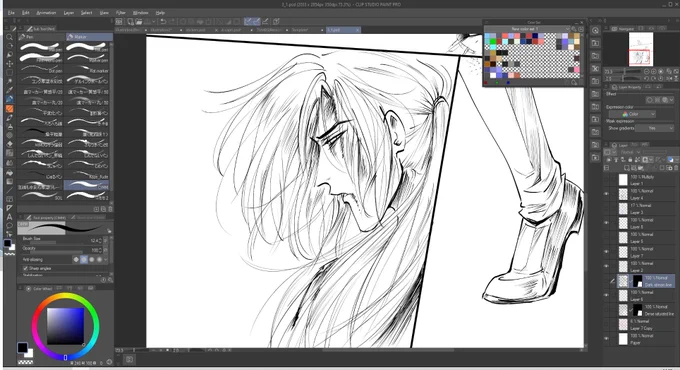The width and height of the screenshot is (680, 370).
Task: Click zoom in icon in Navigator
Action: (654, 71)
